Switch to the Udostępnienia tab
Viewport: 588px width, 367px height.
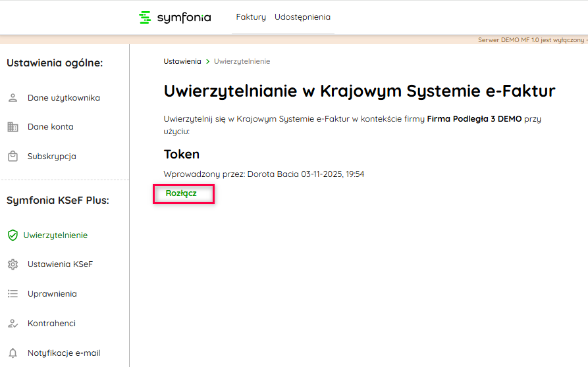pos(302,17)
